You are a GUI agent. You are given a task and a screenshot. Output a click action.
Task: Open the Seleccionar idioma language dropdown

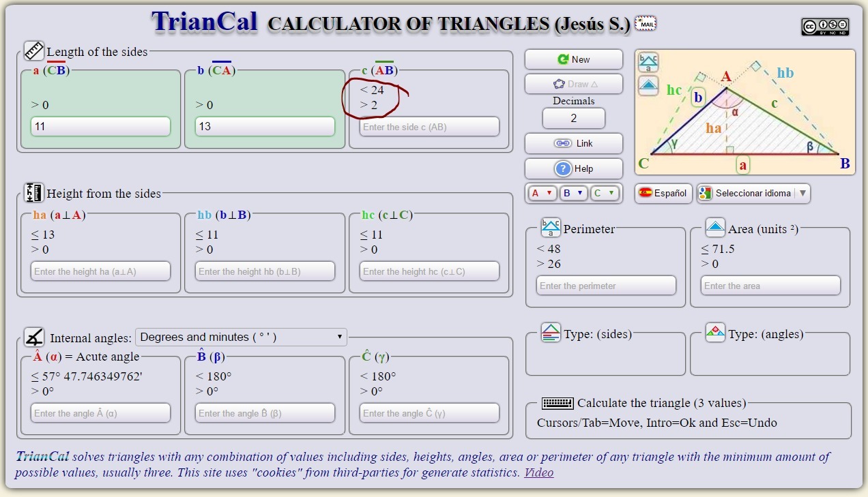[x=753, y=193]
